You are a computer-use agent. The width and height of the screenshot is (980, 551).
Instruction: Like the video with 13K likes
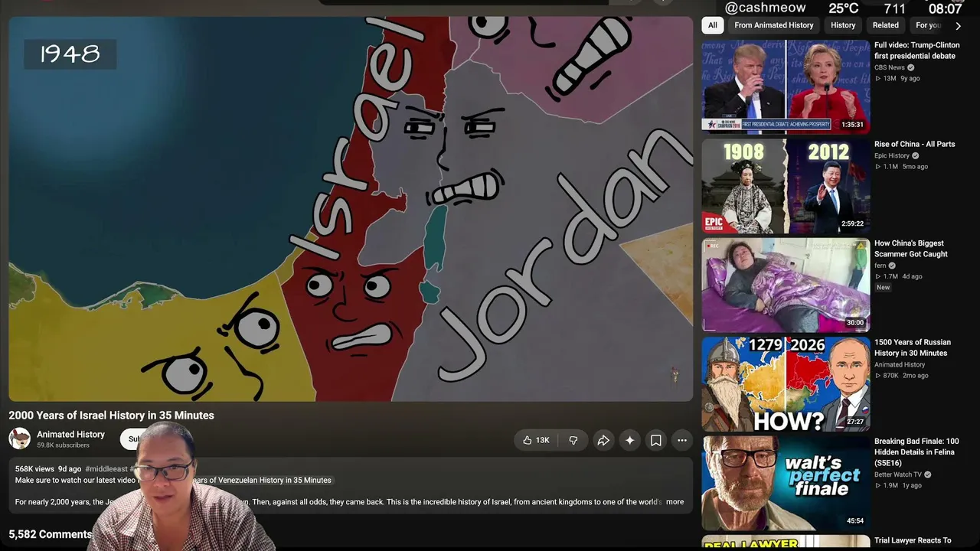click(x=536, y=440)
